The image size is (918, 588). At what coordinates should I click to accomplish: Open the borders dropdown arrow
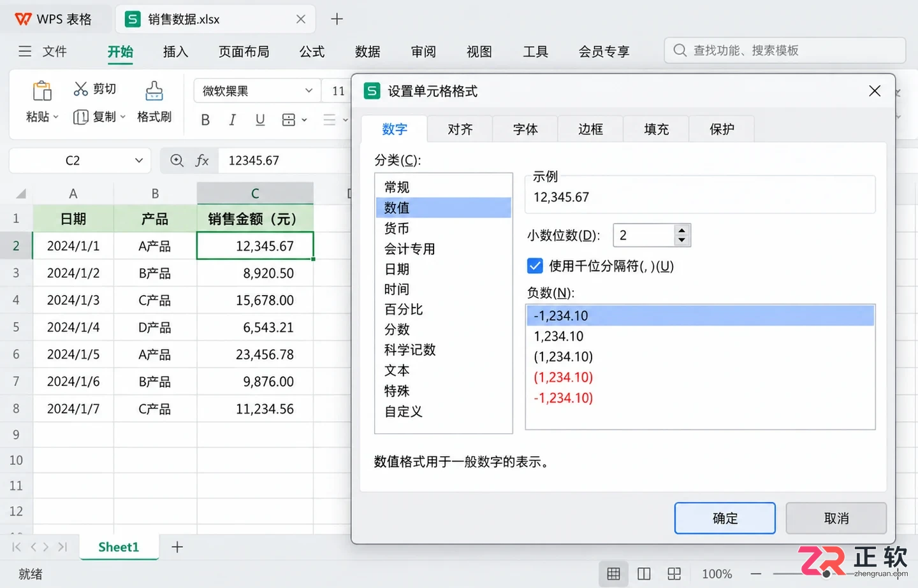pyautogui.click(x=304, y=120)
